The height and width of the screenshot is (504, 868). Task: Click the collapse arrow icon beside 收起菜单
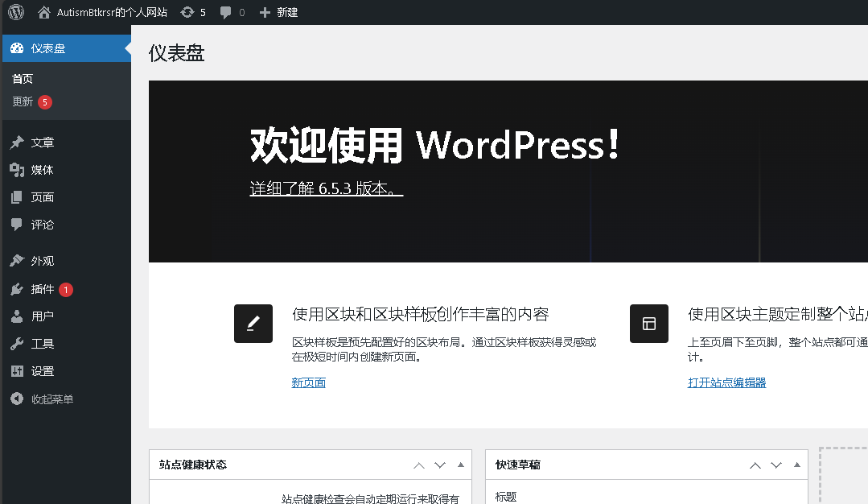point(17,399)
